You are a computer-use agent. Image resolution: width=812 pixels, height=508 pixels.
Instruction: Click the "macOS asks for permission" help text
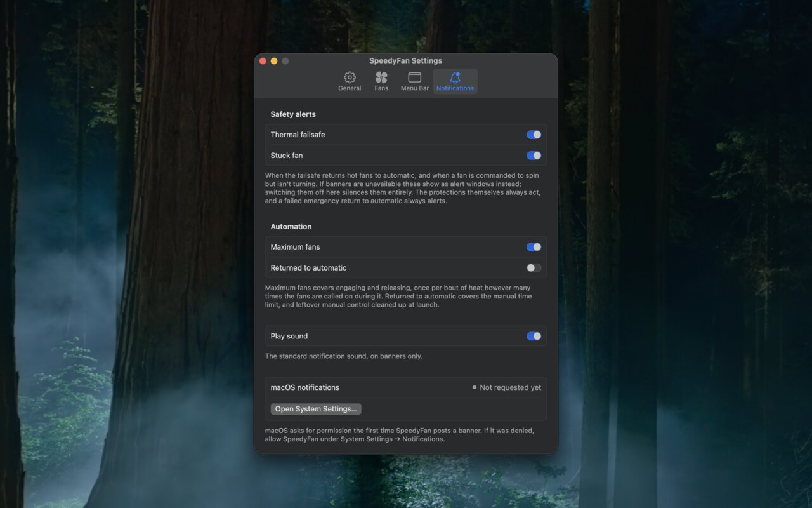(x=400, y=435)
